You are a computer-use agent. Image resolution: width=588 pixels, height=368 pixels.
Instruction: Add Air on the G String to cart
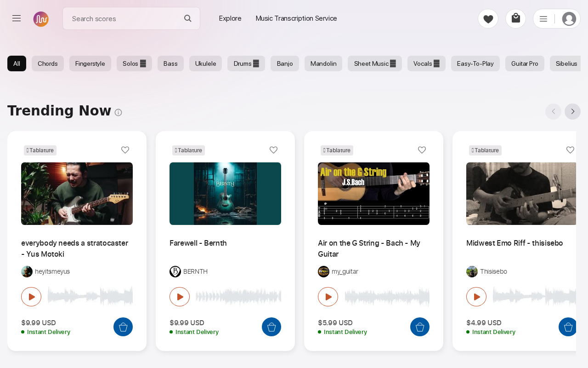click(420, 327)
